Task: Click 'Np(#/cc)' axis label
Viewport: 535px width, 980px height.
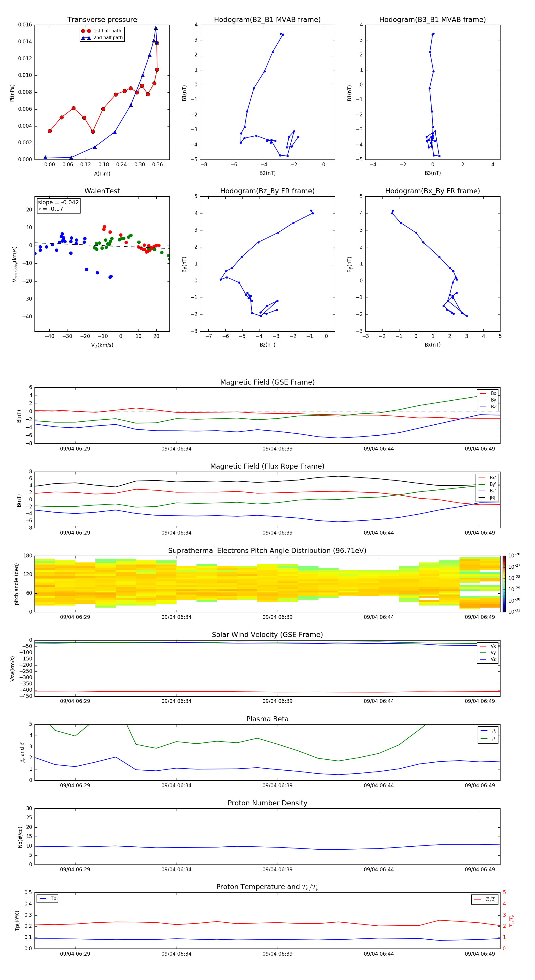Action: pyautogui.click(x=20, y=837)
